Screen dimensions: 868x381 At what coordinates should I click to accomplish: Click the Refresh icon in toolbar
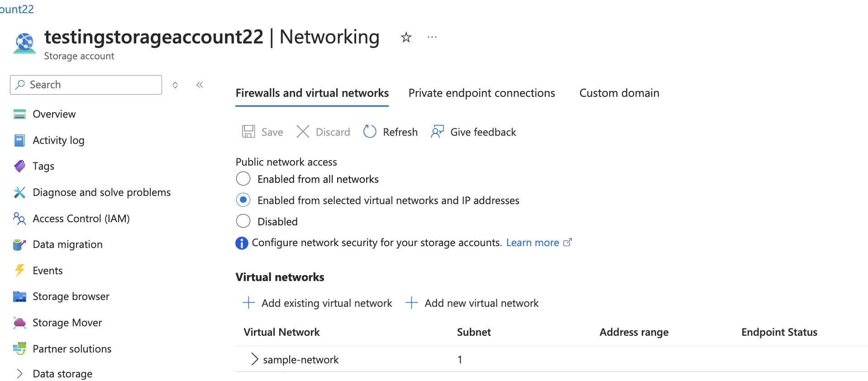point(370,132)
